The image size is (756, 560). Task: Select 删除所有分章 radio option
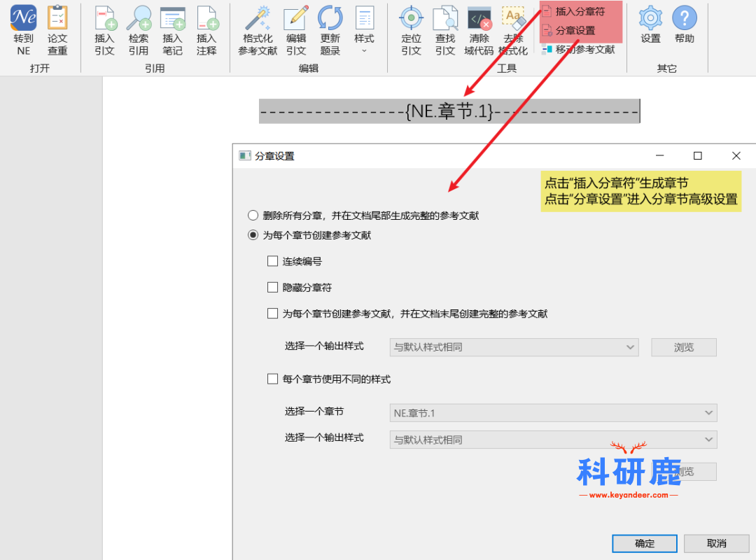pyautogui.click(x=253, y=216)
